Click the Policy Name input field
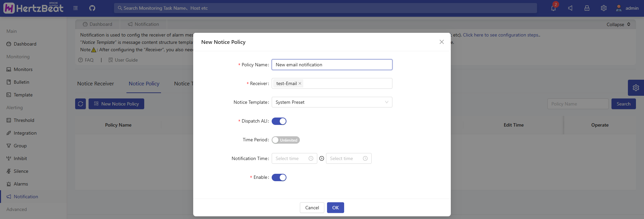 tap(332, 65)
